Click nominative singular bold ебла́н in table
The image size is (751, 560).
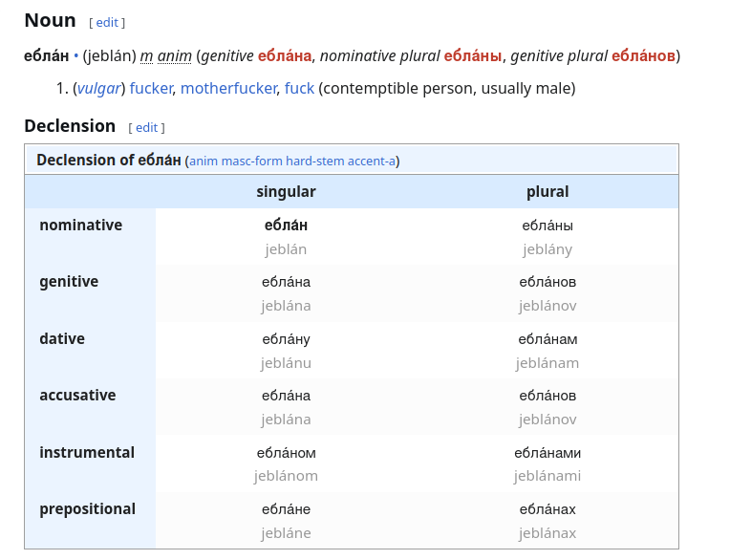tap(286, 226)
